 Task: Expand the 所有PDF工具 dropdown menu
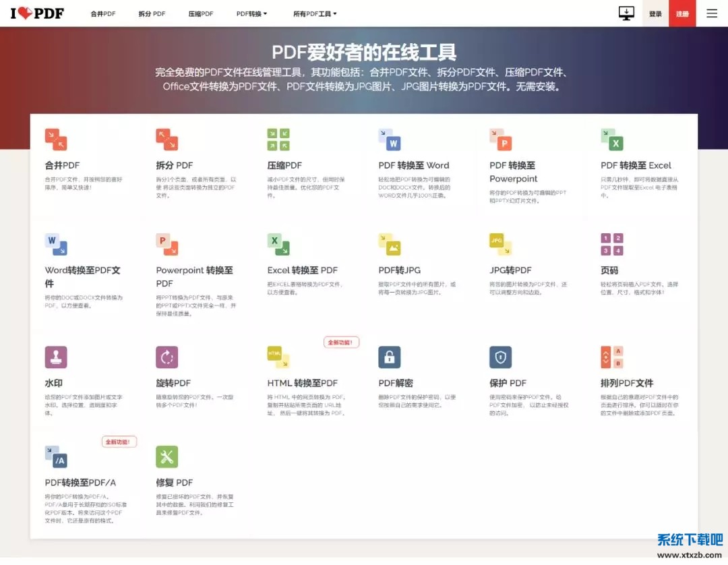pos(315,13)
